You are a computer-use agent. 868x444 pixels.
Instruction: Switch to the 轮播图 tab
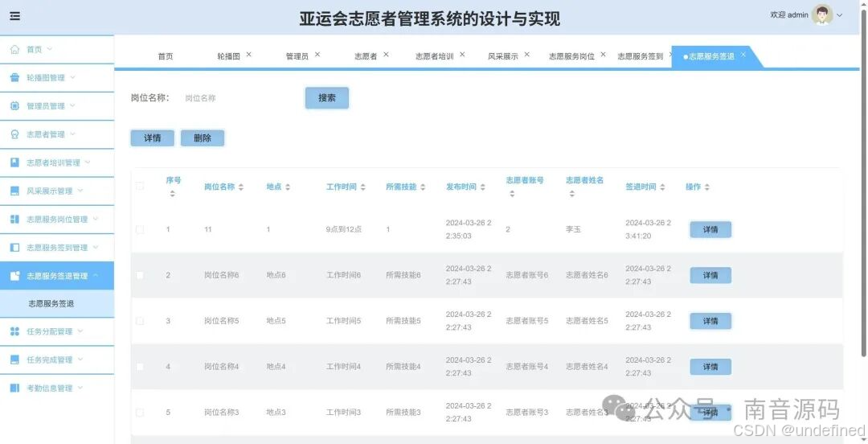tap(228, 56)
